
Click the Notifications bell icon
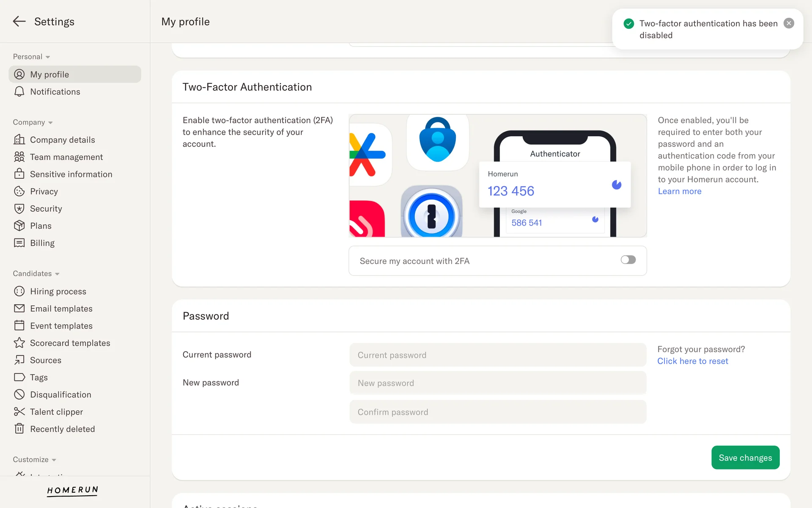[x=19, y=92]
